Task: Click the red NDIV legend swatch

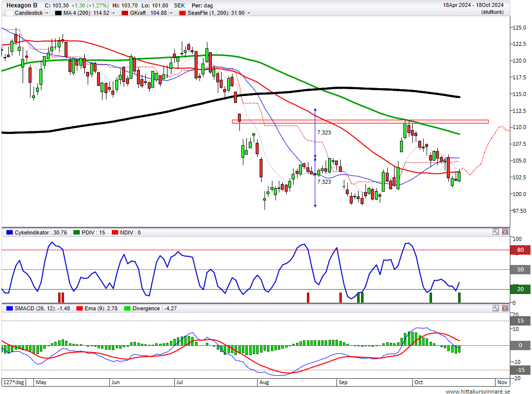Action: pyautogui.click(x=115, y=232)
